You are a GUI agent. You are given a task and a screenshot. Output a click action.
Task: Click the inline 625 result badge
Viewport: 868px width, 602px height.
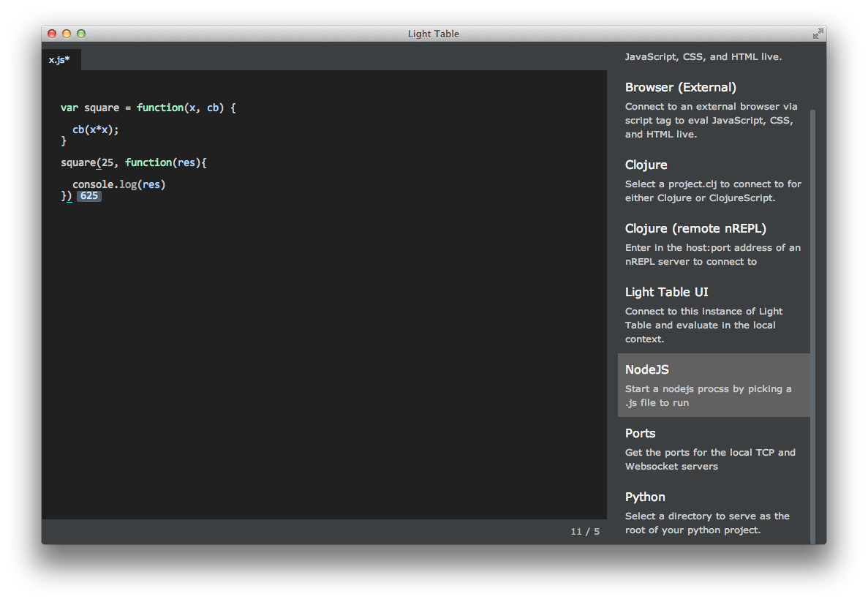click(x=89, y=196)
